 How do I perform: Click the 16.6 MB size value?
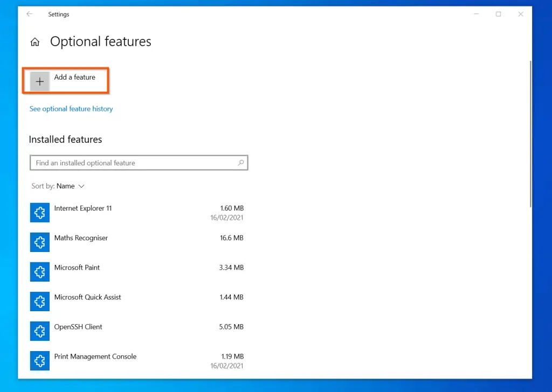(232, 238)
